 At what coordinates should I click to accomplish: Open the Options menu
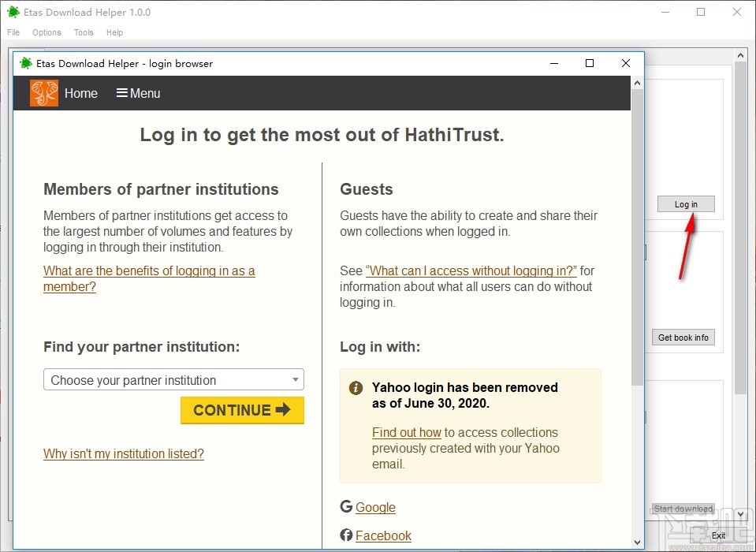(x=47, y=32)
